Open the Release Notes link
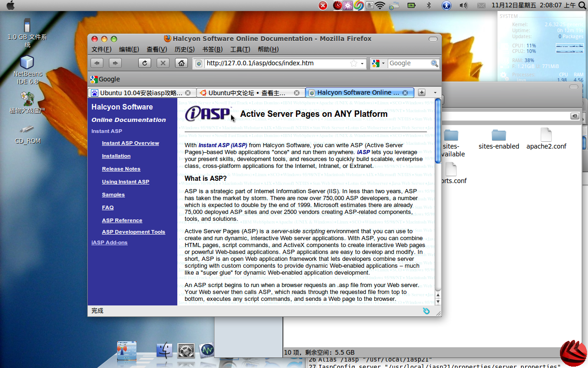 click(x=121, y=169)
